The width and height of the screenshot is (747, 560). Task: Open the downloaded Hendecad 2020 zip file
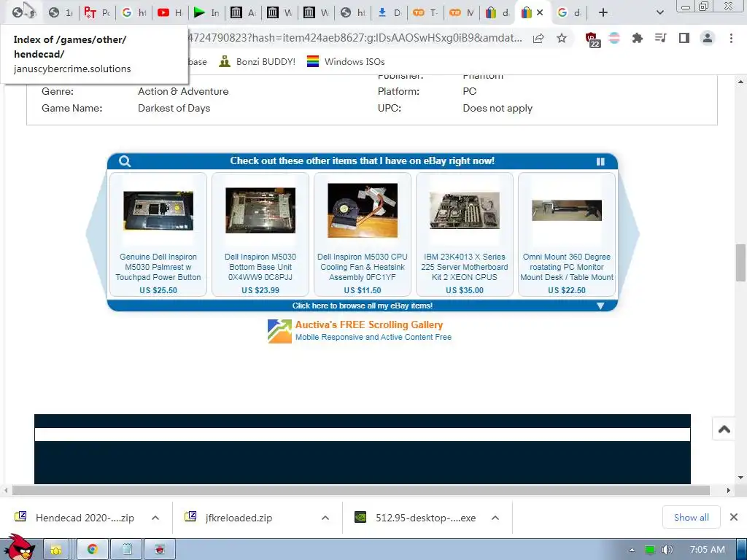[75, 518]
